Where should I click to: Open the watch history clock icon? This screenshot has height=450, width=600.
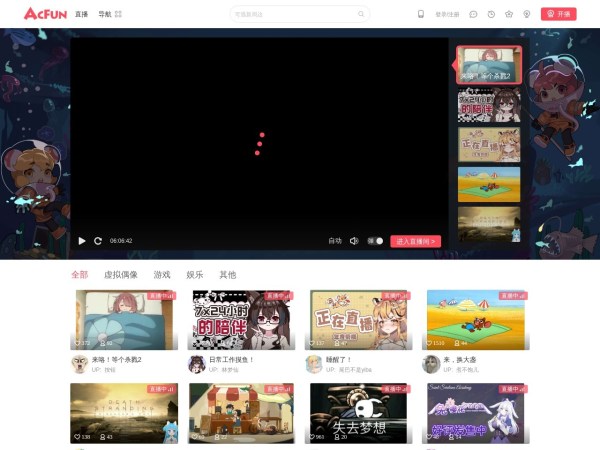(491, 14)
